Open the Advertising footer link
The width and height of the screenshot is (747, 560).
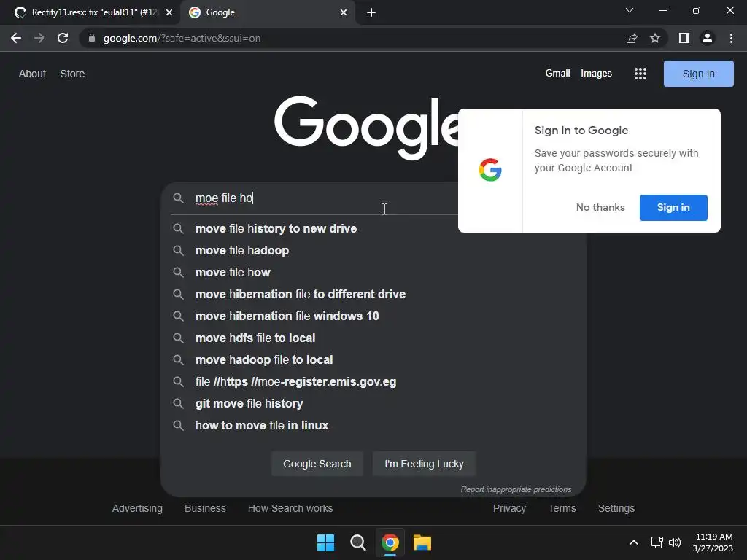(137, 508)
